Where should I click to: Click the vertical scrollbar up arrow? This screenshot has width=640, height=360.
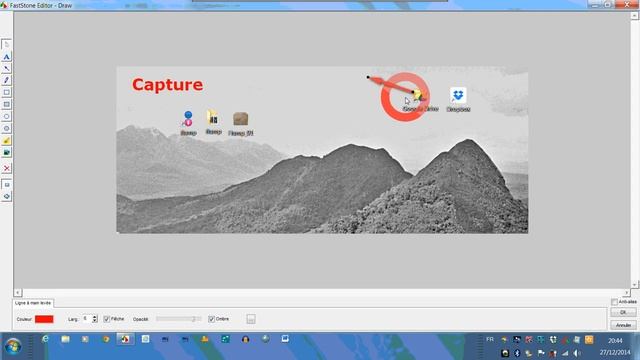pyautogui.click(x=635, y=16)
